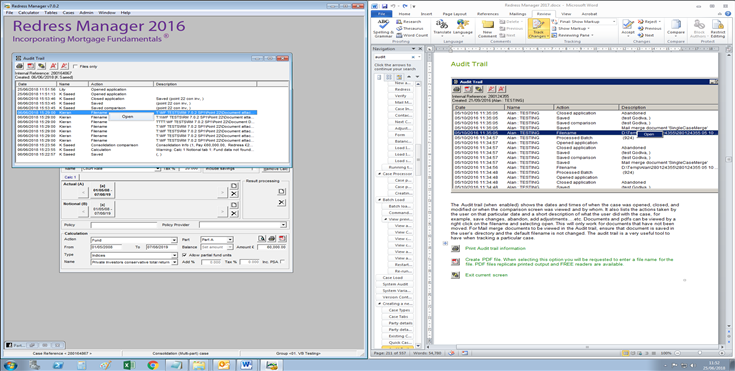735x371 pixels.
Task: Open Excel from the Windows taskbar
Action: click(129, 365)
